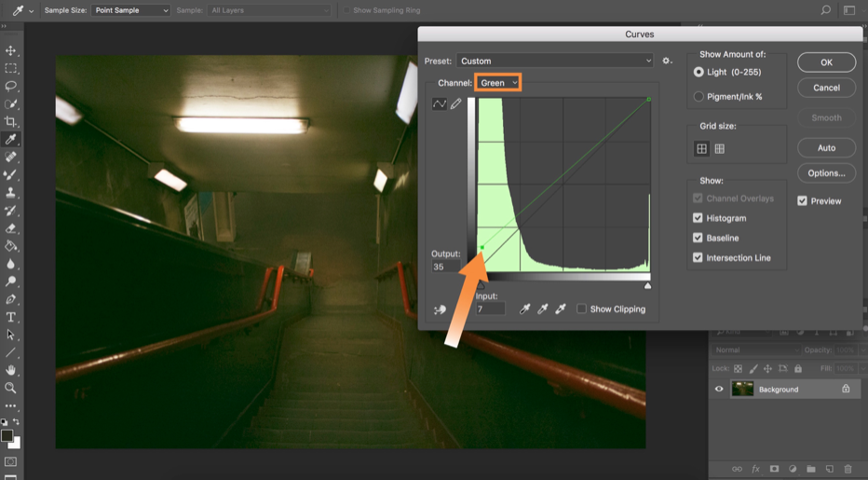Viewport: 868px width, 480px height.
Task: Click the Input value field
Action: [491, 309]
